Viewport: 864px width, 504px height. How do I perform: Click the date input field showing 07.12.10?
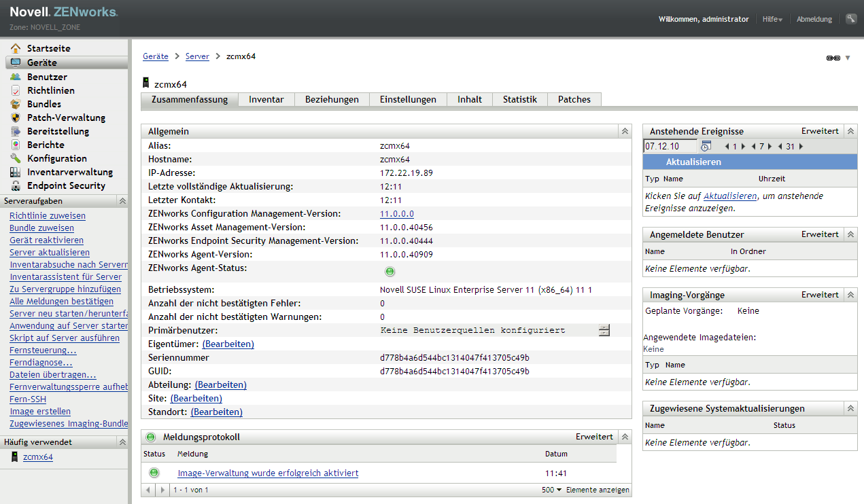tap(670, 146)
